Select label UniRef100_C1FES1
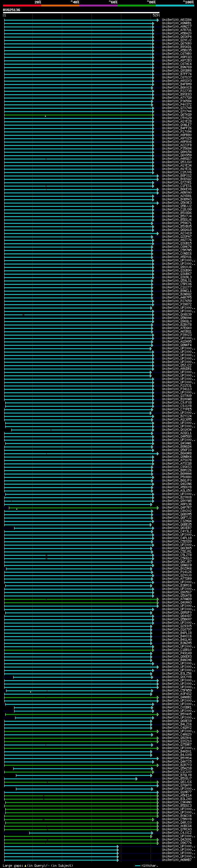Viewport: 197px width, 868px height. pyautogui.click(x=176, y=186)
